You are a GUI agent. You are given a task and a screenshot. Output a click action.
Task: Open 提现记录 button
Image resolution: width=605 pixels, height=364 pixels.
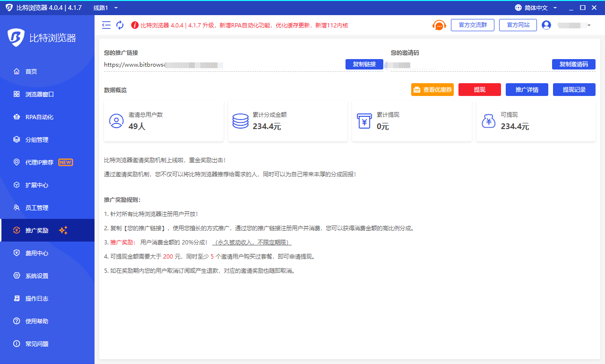click(574, 89)
